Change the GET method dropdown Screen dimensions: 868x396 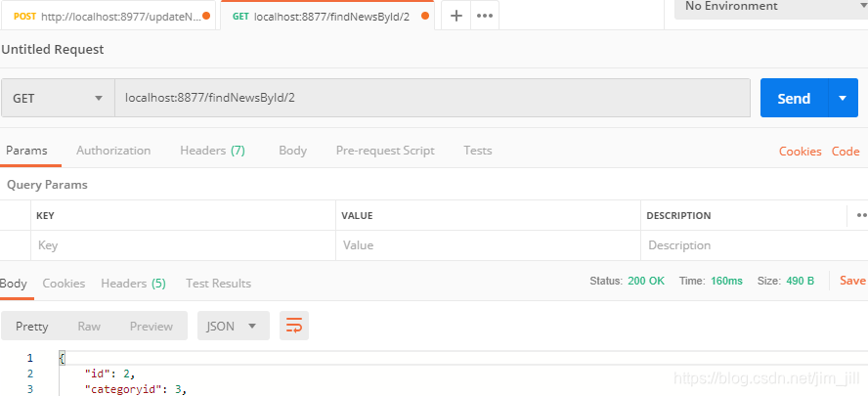pyautogui.click(x=58, y=98)
